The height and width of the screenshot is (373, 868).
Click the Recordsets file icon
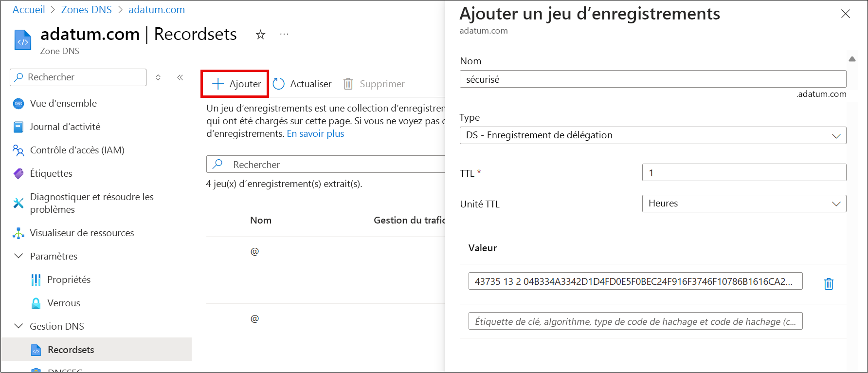click(36, 350)
